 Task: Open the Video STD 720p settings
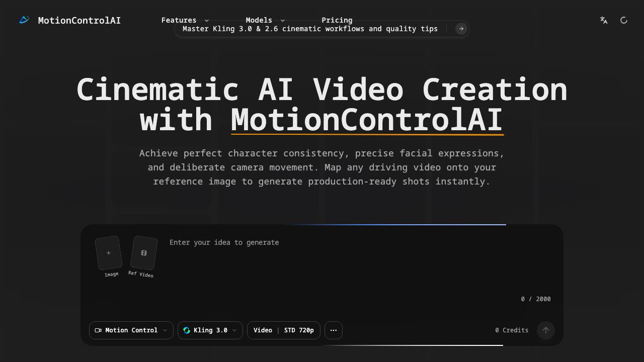click(284, 330)
